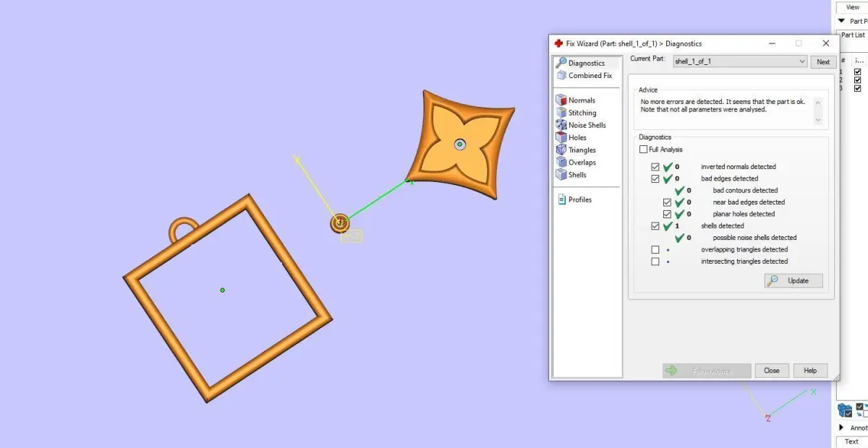Screen dimensions: 868x448
Task: Select the Shells fixing tool
Action: click(571, 174)
